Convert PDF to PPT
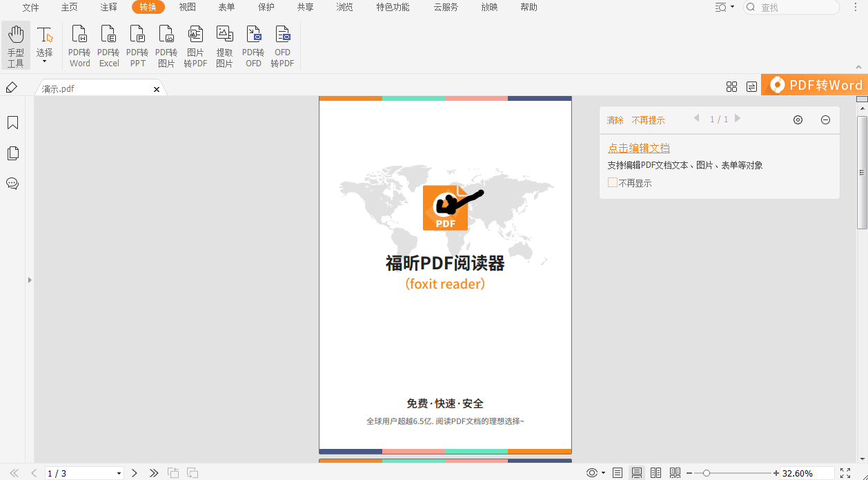Viewport: 868px width, 480px height. (x=137, y=46)
